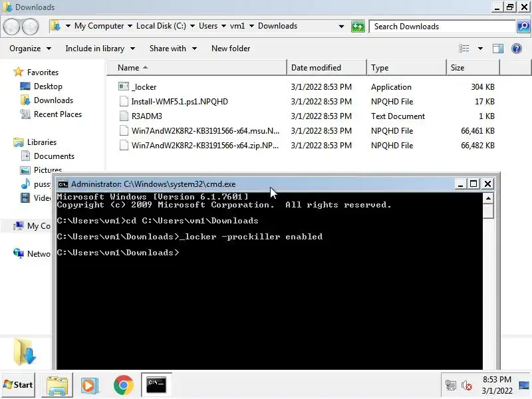This screenshot has height=399, width=532.
Task: Select the Win7AndW2K8R2-KB3191566-x64.zip file
Action: [x=205, y=145]
